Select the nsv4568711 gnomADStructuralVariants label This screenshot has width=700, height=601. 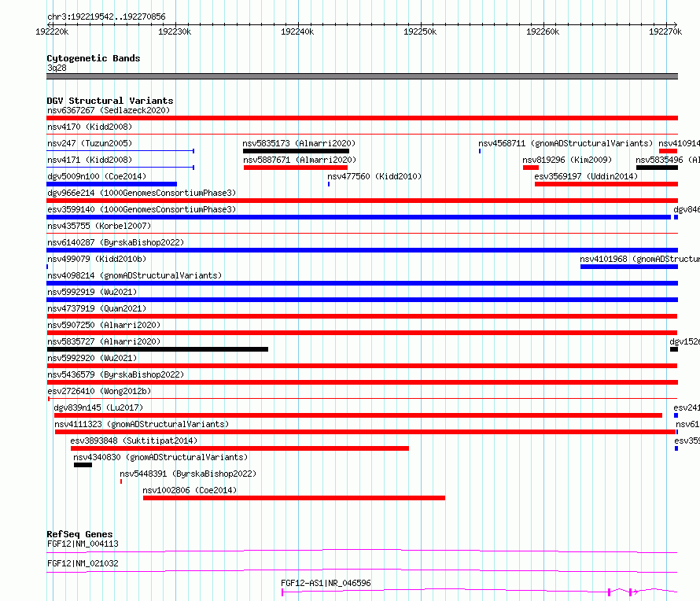(x=566, y=143)
